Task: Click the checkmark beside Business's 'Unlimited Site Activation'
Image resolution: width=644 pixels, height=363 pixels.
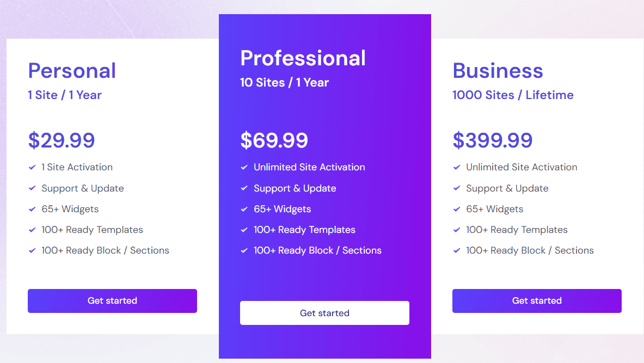Action: tap(456, 167)
